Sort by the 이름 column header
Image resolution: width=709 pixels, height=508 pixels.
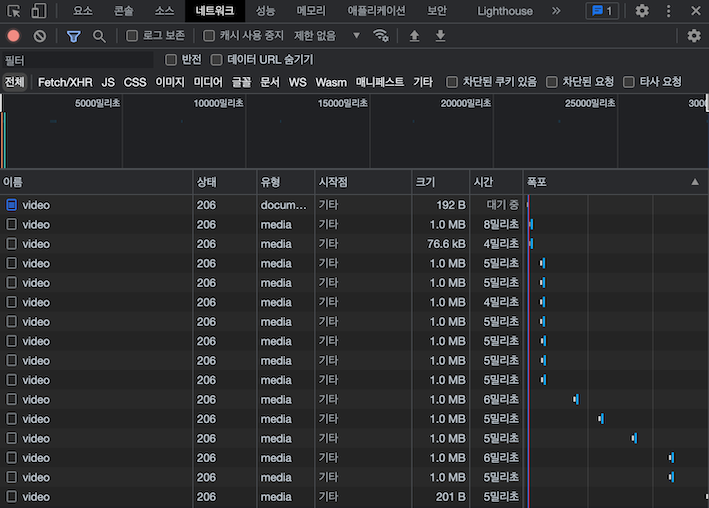click(97, 182)
